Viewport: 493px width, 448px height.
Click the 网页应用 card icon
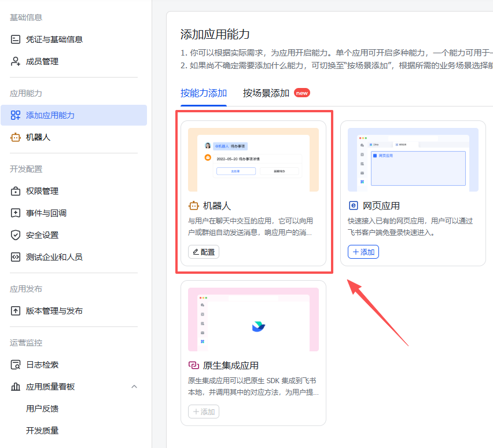353,205
